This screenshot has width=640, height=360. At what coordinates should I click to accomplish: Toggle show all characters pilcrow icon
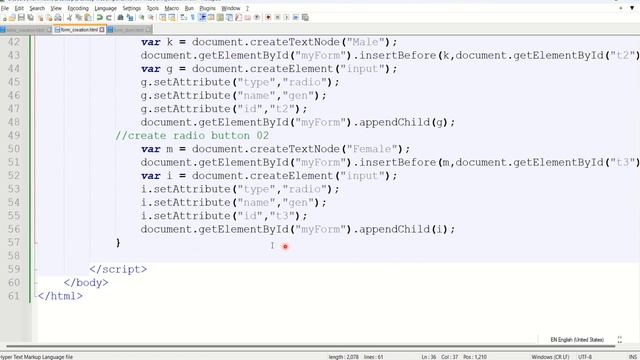click(193, 18)
